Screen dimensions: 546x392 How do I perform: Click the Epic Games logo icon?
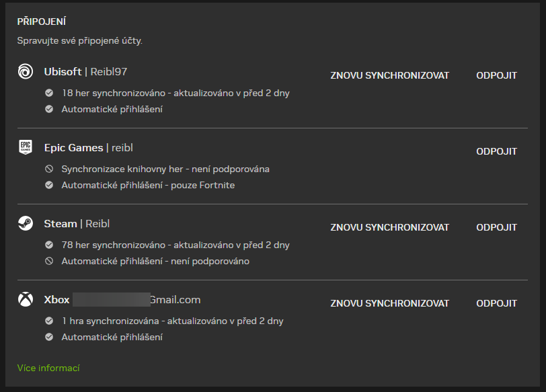(x=25, y=147)
